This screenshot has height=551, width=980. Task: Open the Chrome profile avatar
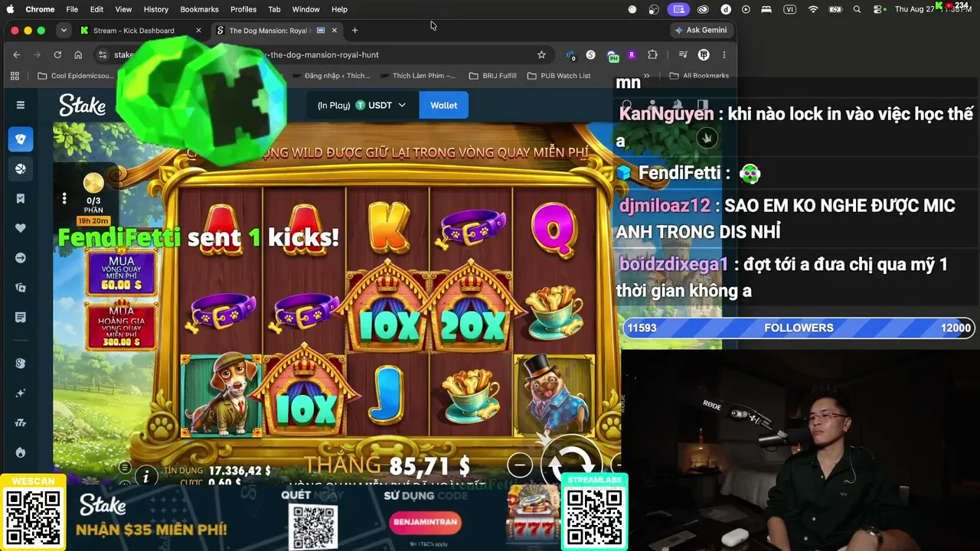pos(704,54)
